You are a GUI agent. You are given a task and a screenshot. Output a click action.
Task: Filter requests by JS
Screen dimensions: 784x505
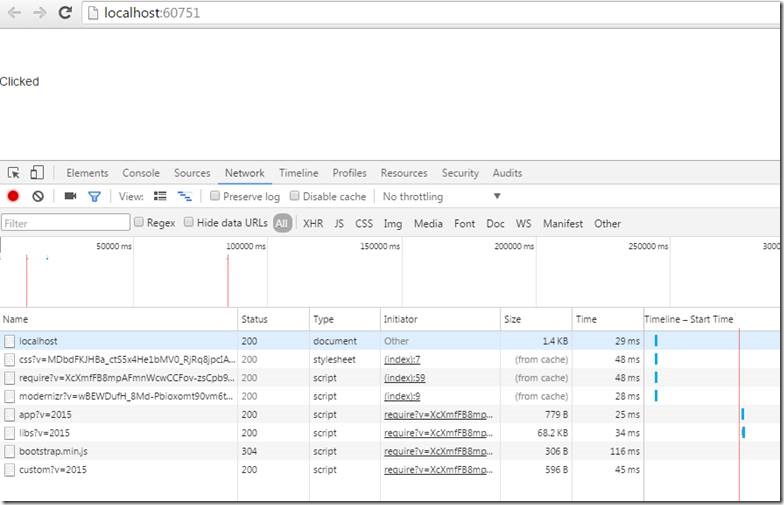point(339,224)
